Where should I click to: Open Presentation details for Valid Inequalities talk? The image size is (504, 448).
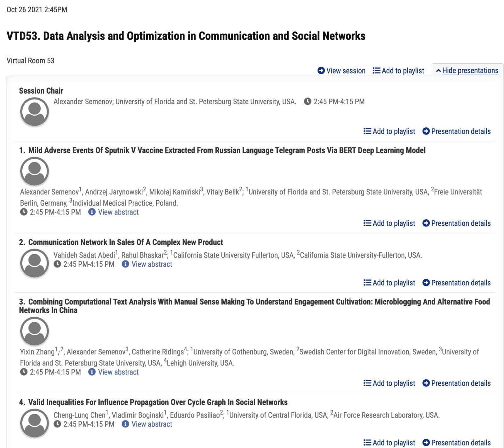456,443
